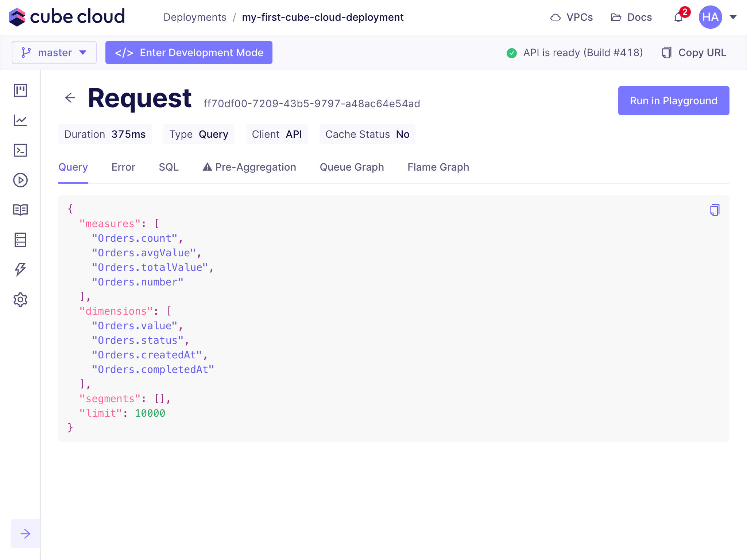The image size is (747, 560).
Task: Expand the master branch dropdown
Action: tap(54, 52)
